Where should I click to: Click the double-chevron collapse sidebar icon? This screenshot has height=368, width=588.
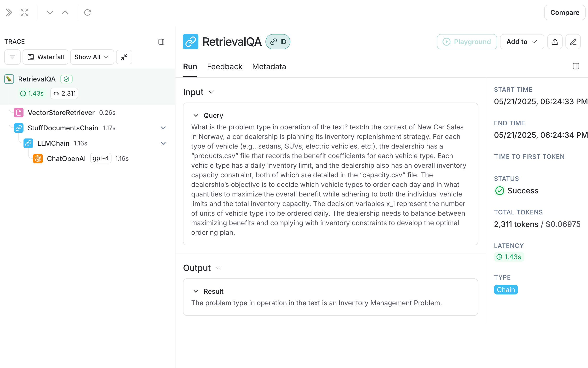9,12
